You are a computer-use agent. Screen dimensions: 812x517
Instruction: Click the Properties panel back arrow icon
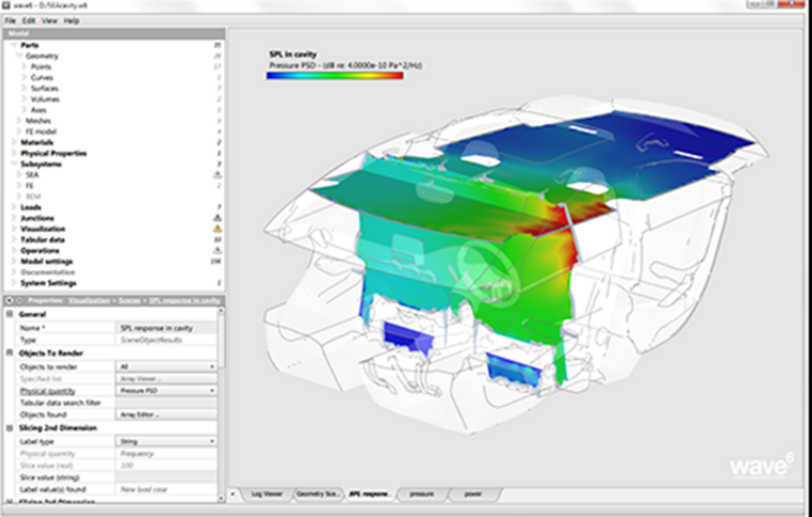[9, 300]
